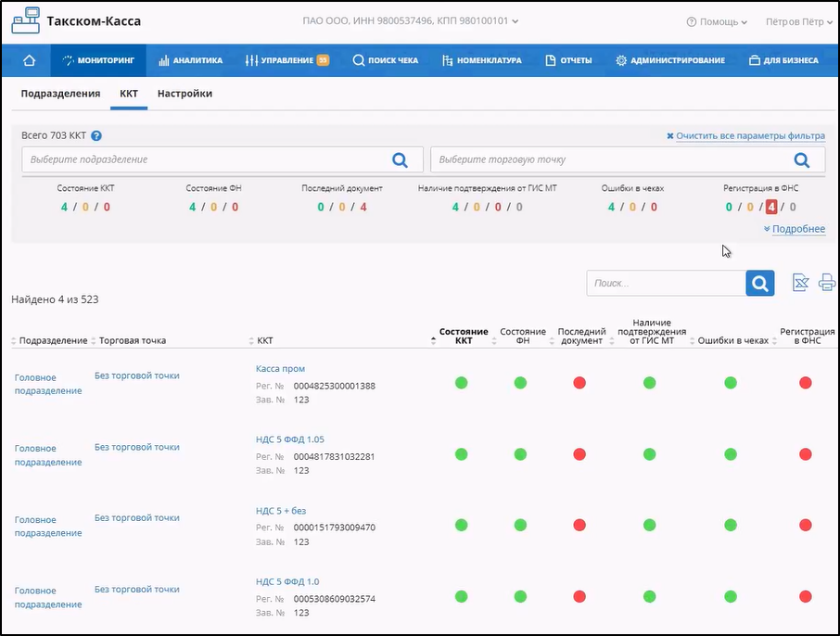Click Очистить все параметры фильтра link
Viewport: 840px width, 636px height.
point(745,135)
